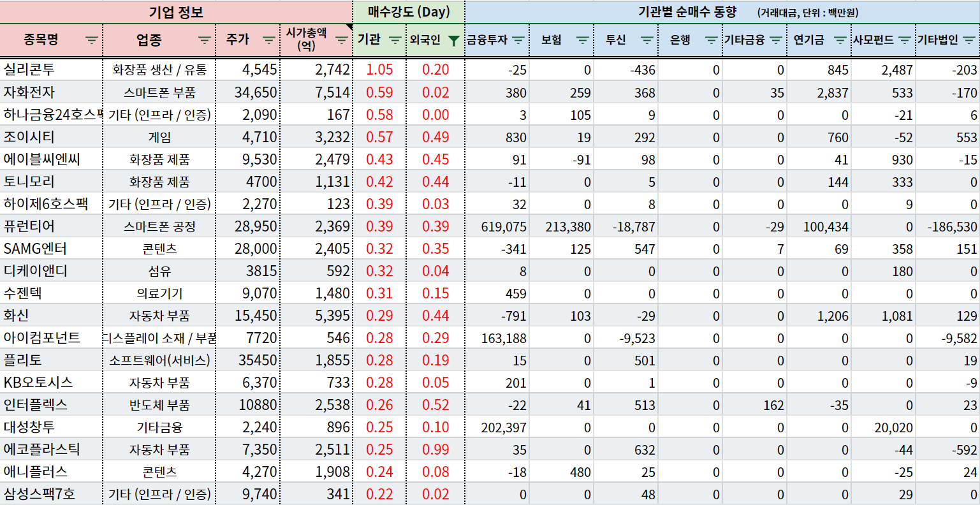Select the 게임 industry cell
The width and height of the screenshot is (980, 505).
point(159,136)
